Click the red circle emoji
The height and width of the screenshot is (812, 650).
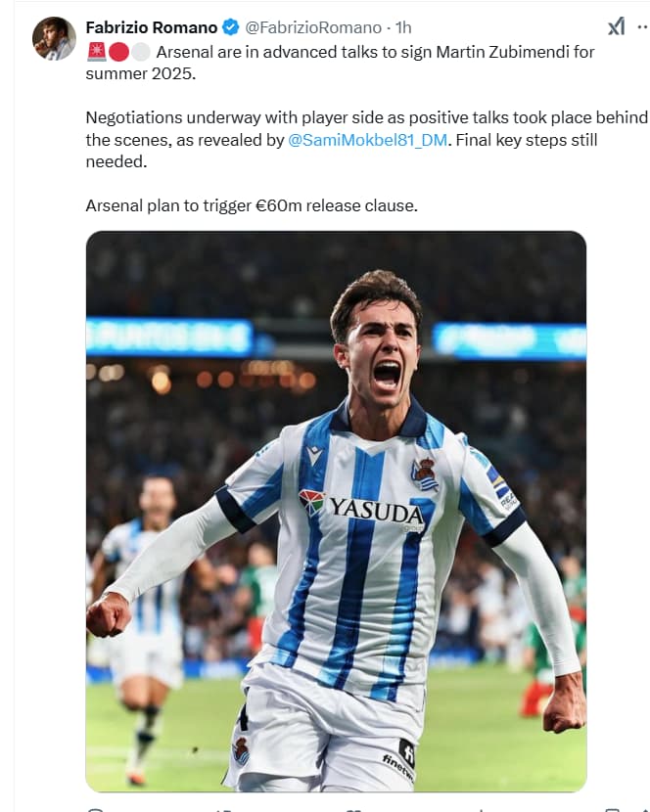pos(118,52)
